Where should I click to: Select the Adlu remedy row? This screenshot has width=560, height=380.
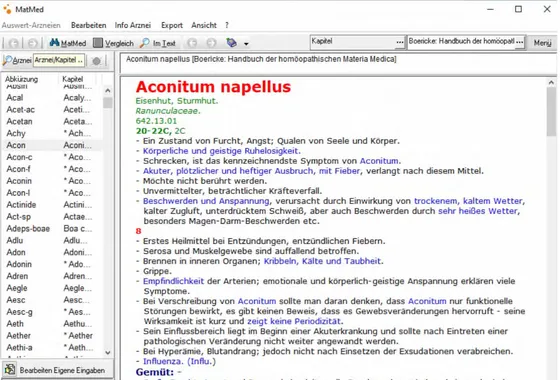[x=52, y=240]
